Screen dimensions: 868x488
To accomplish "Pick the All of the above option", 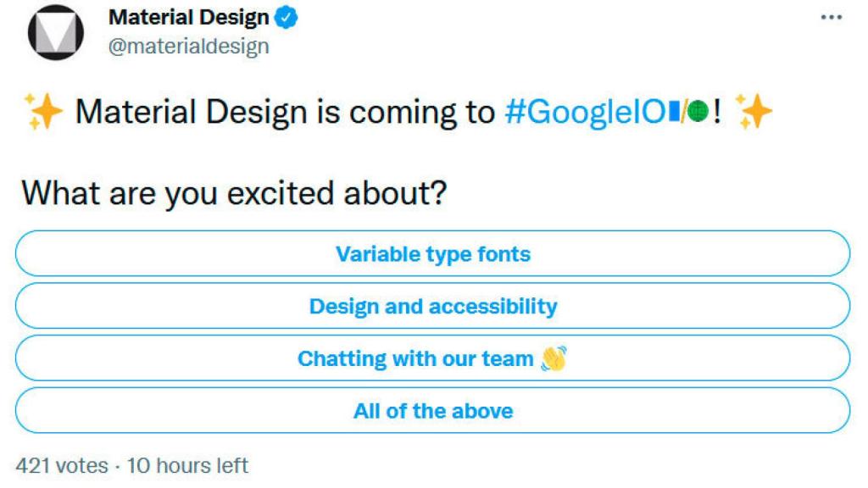I will pyautogui.click(x=433, y=411).
